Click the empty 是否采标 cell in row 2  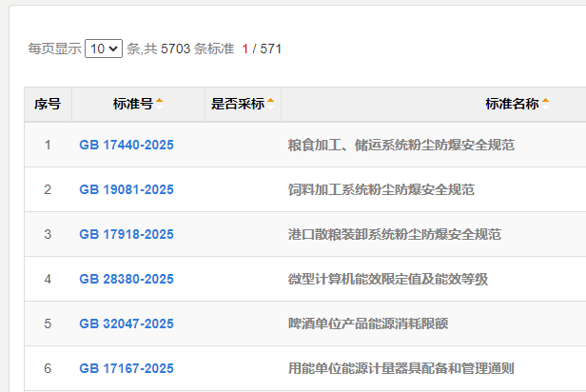tap(243, 190)
